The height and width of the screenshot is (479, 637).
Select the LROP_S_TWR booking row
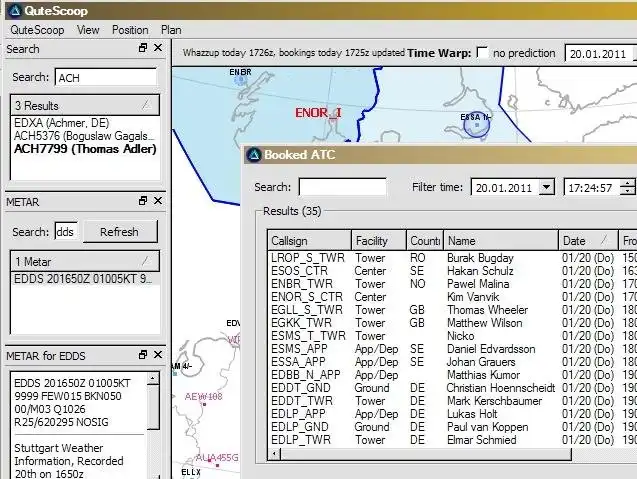pyautogui.click(x=452, y=258)
